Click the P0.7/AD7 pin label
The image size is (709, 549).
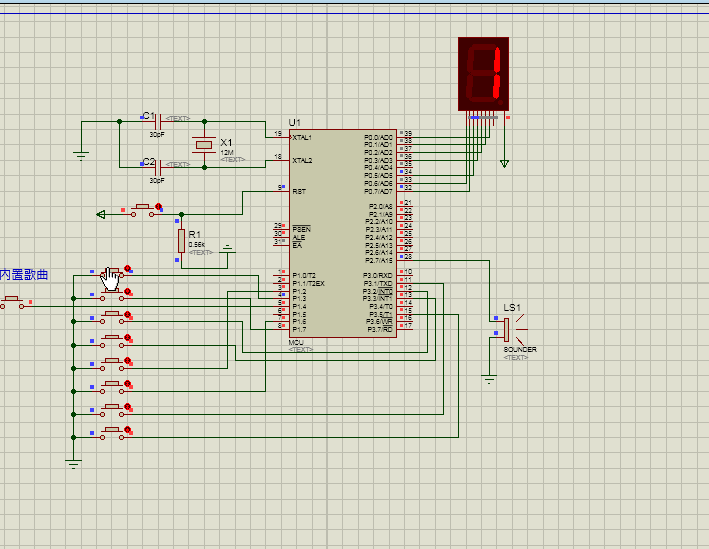pos(378,191)
